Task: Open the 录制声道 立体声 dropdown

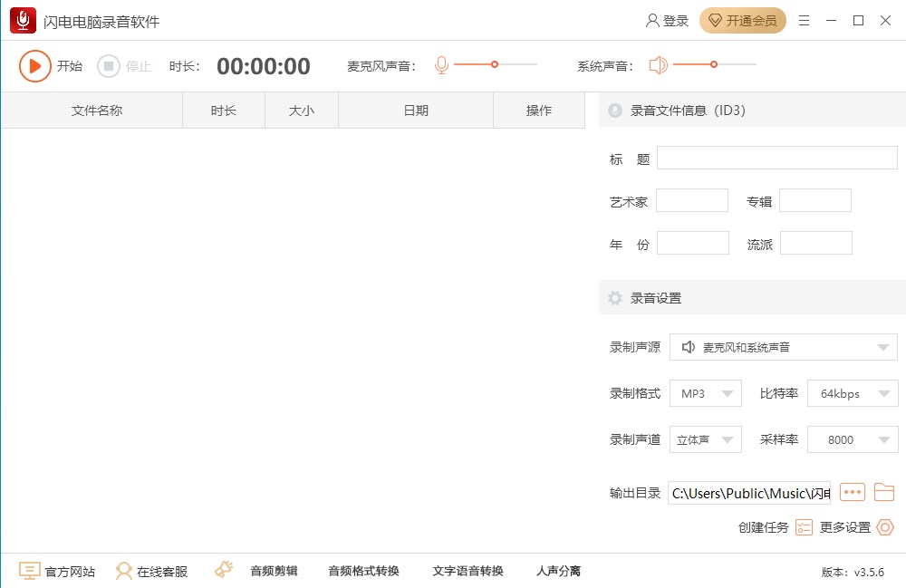Action: pos(706,439)
